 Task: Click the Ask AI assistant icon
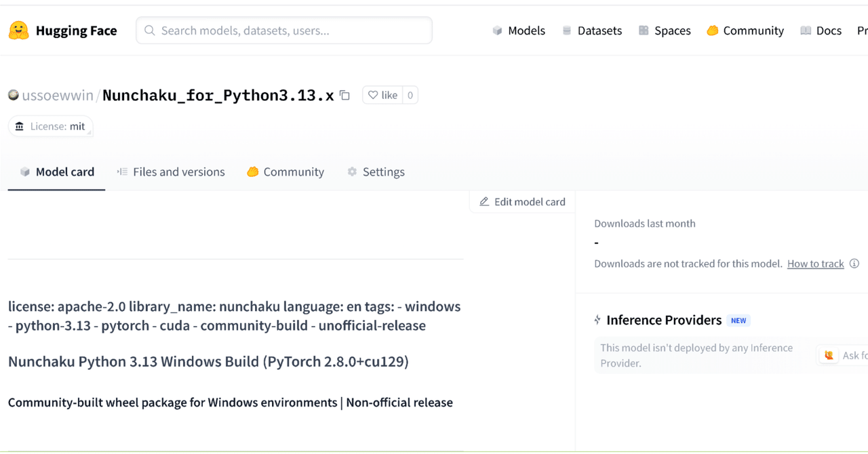click(x=828, y=354)
